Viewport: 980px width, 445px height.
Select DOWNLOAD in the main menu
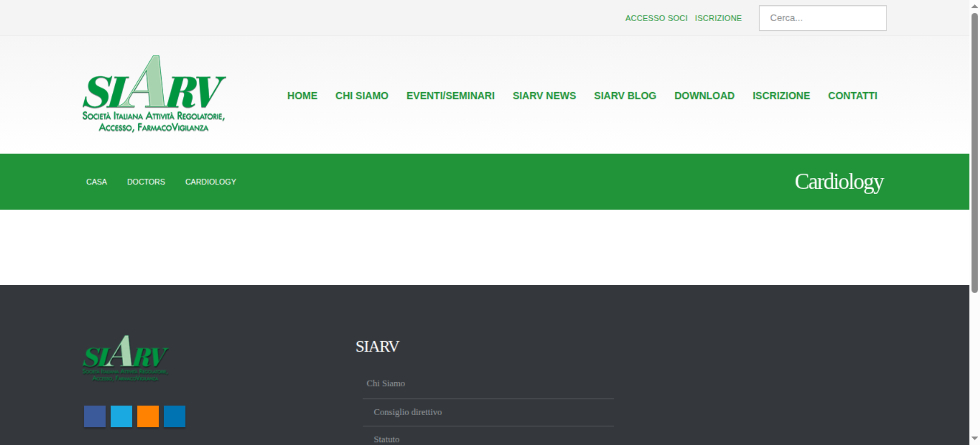[x=704, y=96]
